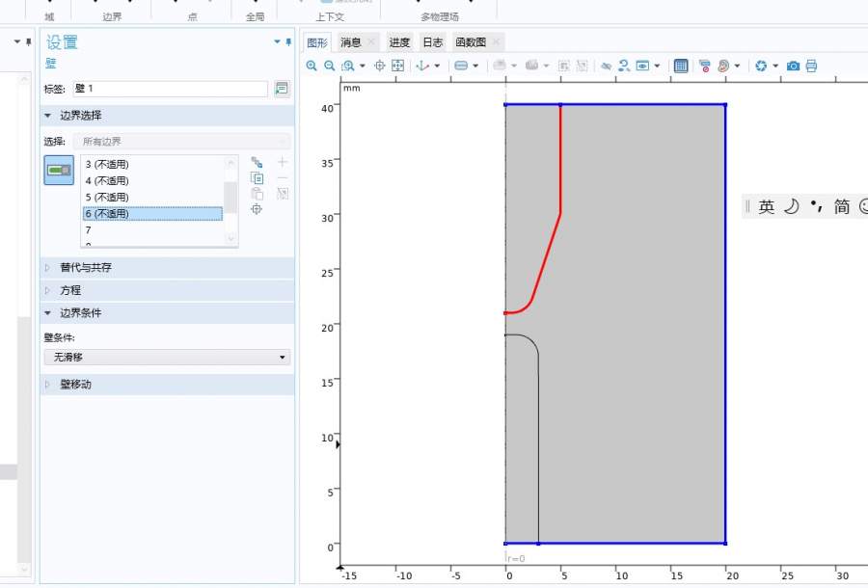Select boundary 4 (不适用) in the list
The height and width of the screenshot is (588, 868).
[x=106, y=180]
